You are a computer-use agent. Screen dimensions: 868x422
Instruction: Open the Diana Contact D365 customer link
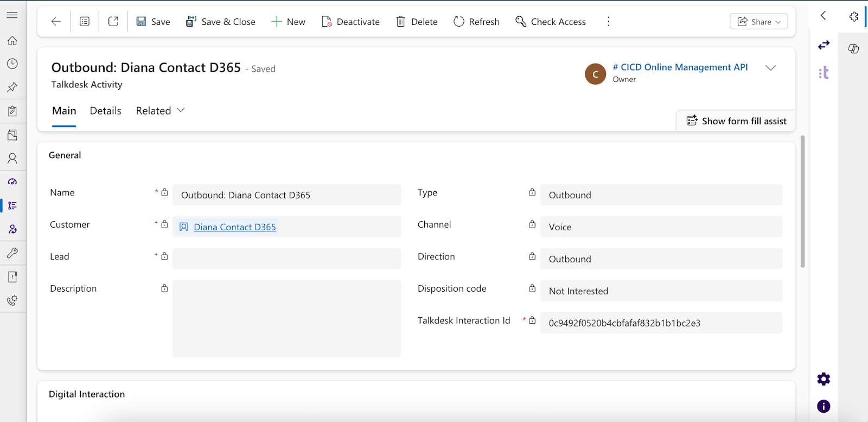click(235, 227)
